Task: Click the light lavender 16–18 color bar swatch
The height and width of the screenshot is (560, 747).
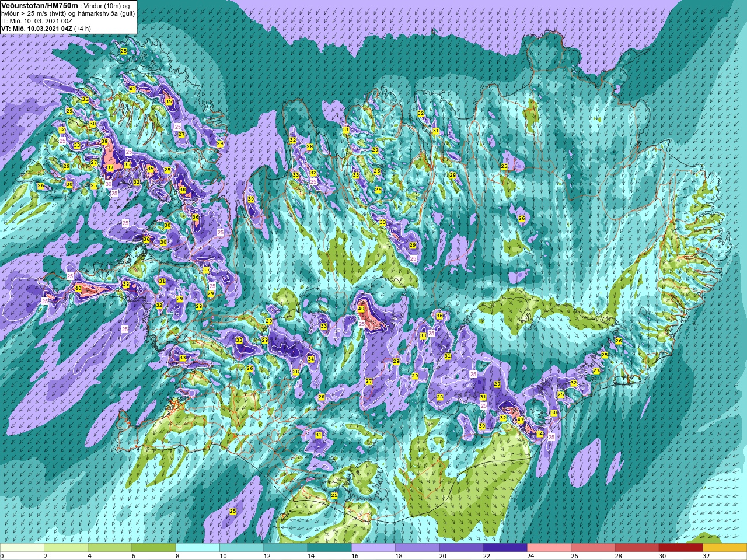Action: coord(373,548)
